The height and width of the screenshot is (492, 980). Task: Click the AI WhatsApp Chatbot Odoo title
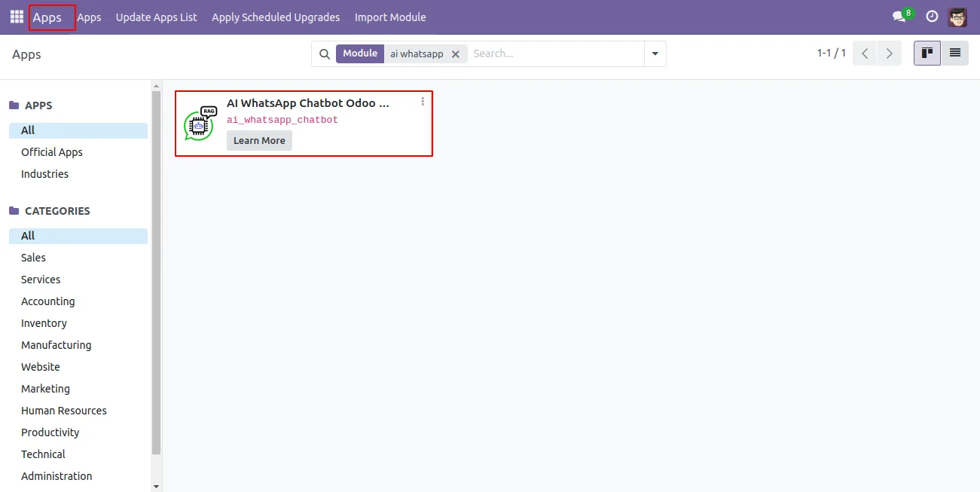pyautogui.click(x=308, y=103)
